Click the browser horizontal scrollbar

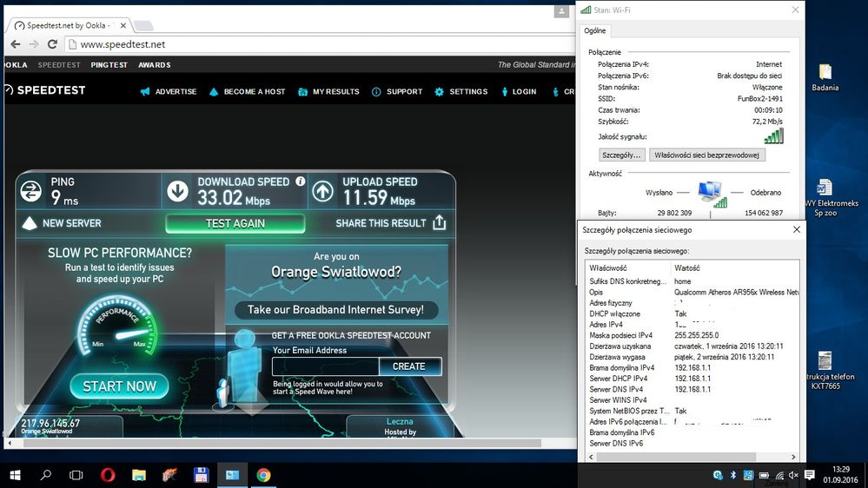pos(282,443)
